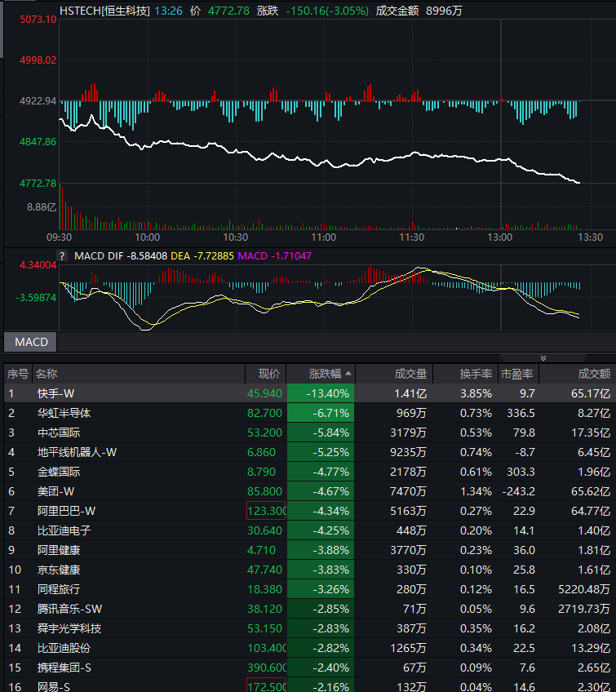Click the 名称 column header
The image size is (616, 692).
47,374
